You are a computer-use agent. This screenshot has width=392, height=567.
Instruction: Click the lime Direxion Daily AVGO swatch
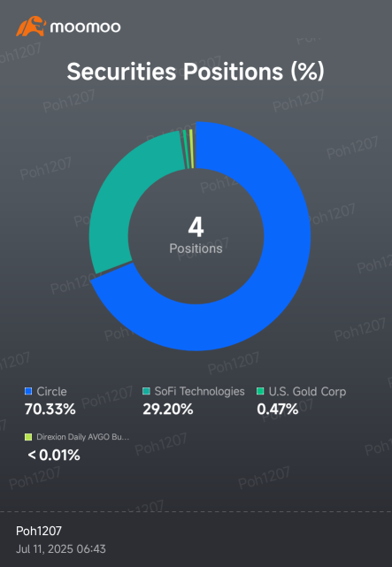pos(28,437)
